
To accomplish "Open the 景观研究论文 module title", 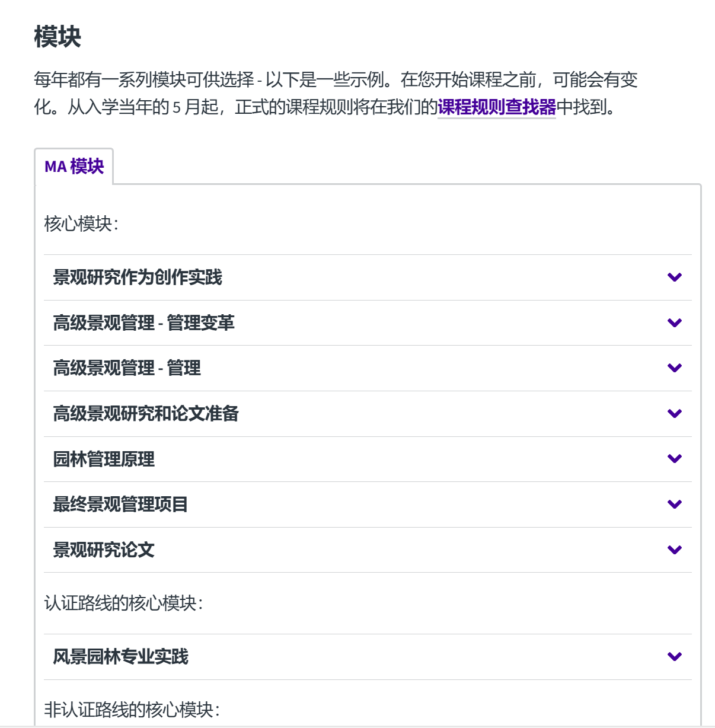I will pyautogui.click(x=104, y=550).
